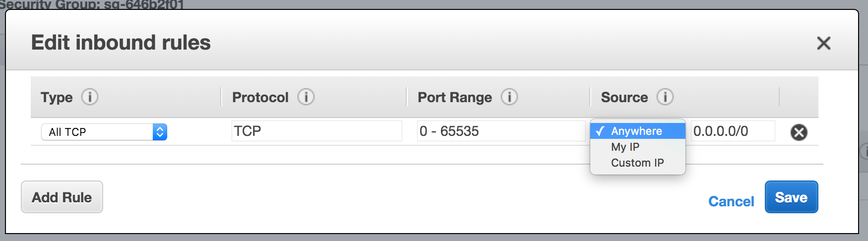Click the Type column header
Image resolution: width=868 pixels, height=241 pixels.
(57, 98)
